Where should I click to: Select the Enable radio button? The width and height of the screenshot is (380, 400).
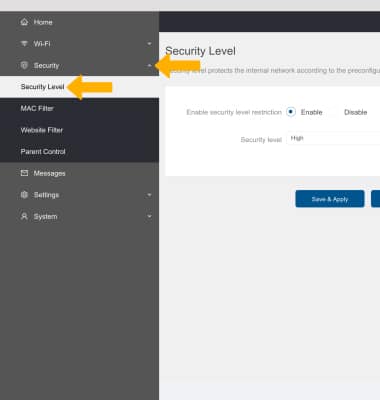[x=291, y=112]
